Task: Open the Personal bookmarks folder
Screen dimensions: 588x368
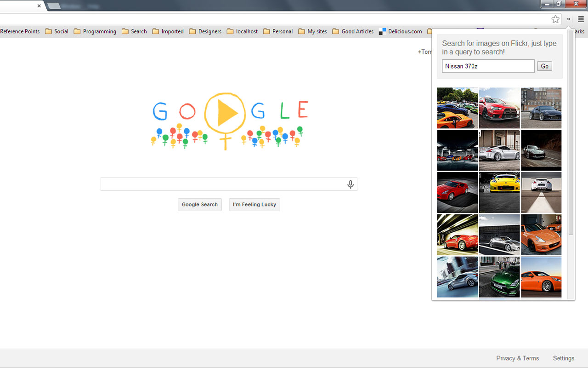Action: 278,31
